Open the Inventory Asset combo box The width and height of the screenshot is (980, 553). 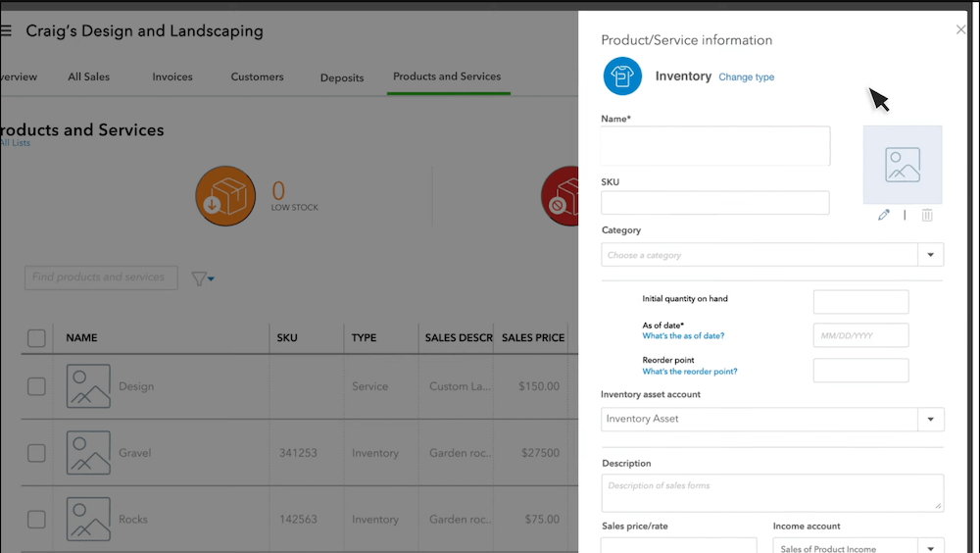772,419
